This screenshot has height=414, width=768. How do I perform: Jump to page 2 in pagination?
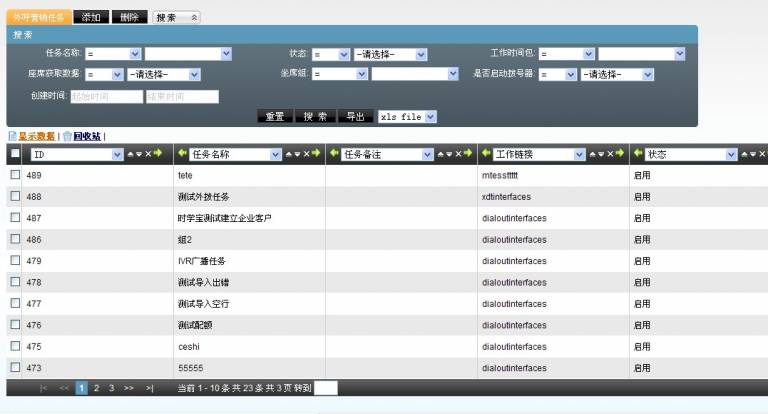tap(96, 388)
